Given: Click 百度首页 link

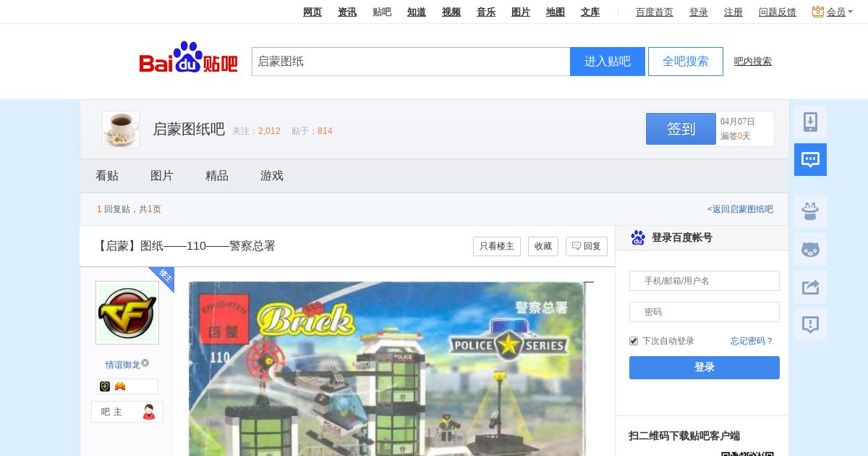Looking at the screenshot, I should (655, 12).
